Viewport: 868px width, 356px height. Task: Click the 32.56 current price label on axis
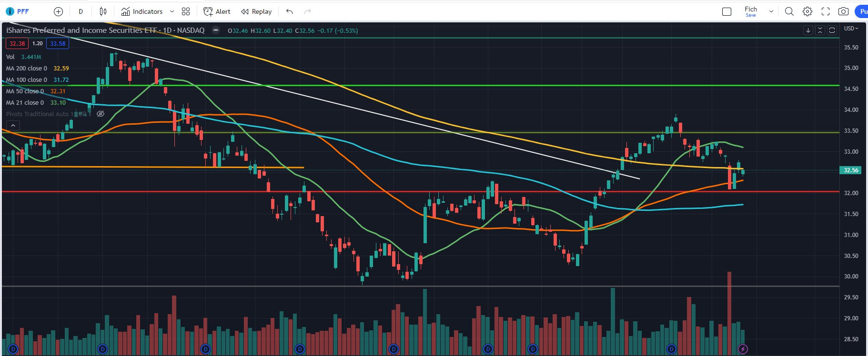click(850, 170)
